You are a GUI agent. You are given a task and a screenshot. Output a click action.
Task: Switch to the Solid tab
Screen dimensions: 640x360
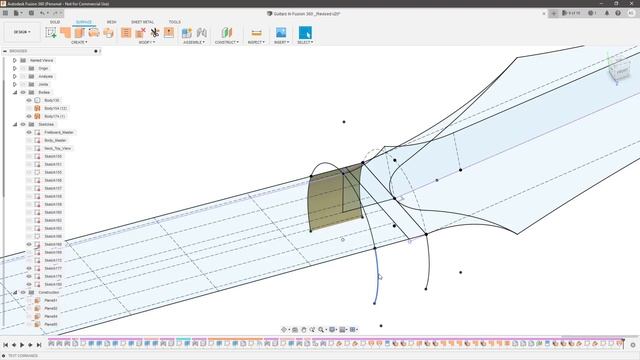coord(55,22)
